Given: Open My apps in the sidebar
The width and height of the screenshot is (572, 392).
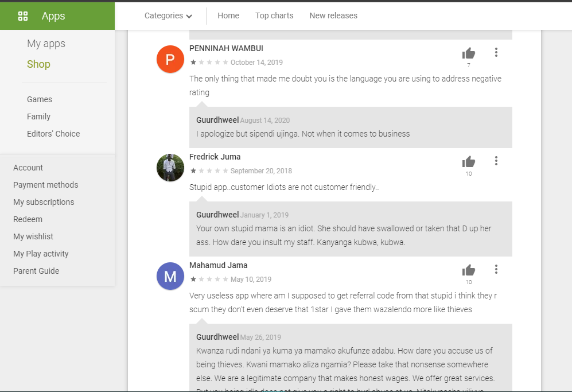Looking at the screenshot, I should pos(46,44).
